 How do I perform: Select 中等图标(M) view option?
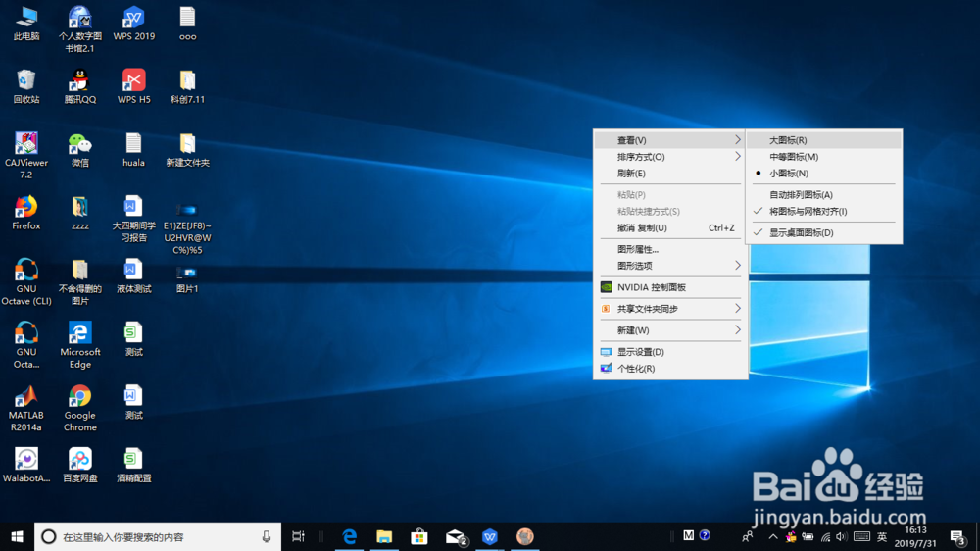point(824,157)
